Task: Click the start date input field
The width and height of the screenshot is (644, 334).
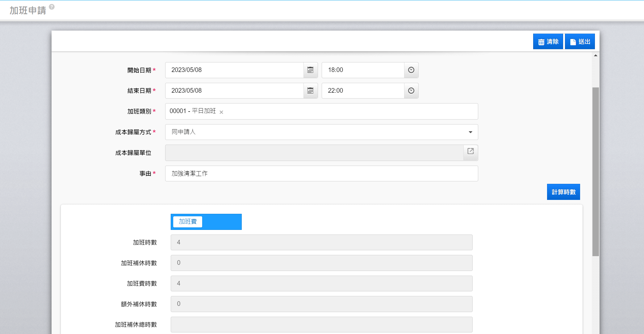Action: 234,70
